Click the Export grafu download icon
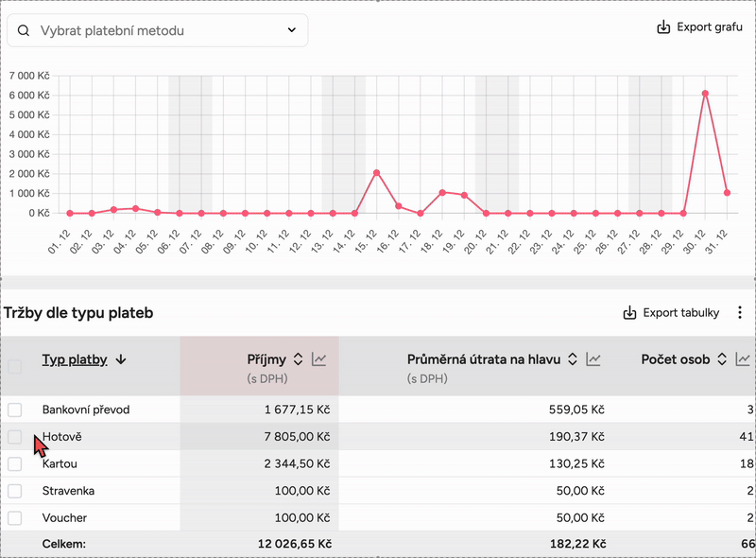This screenshot has width=756, height=558. [x=663, y=27]
